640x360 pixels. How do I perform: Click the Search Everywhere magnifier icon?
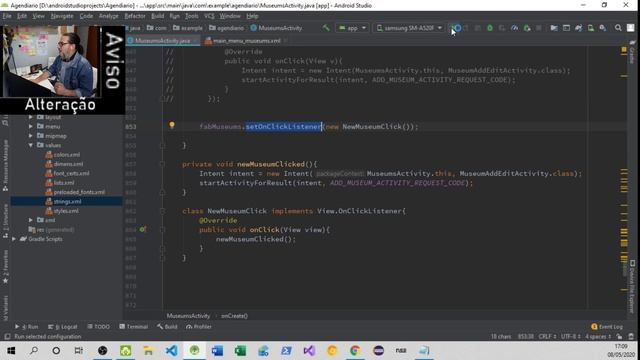pyautogui.click(x=618, y=28)
